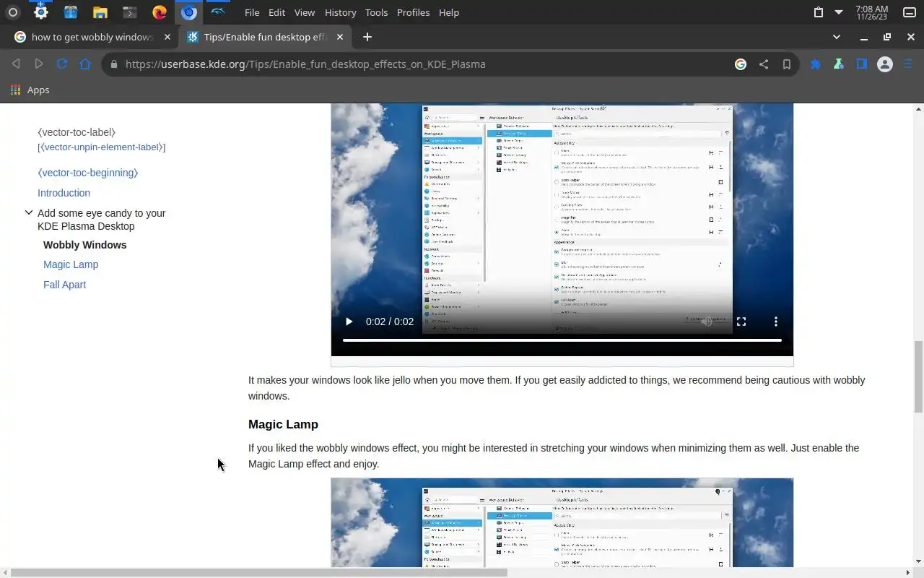Bookmark this page
Screen dimensions: 924x578
click(787, 64)
